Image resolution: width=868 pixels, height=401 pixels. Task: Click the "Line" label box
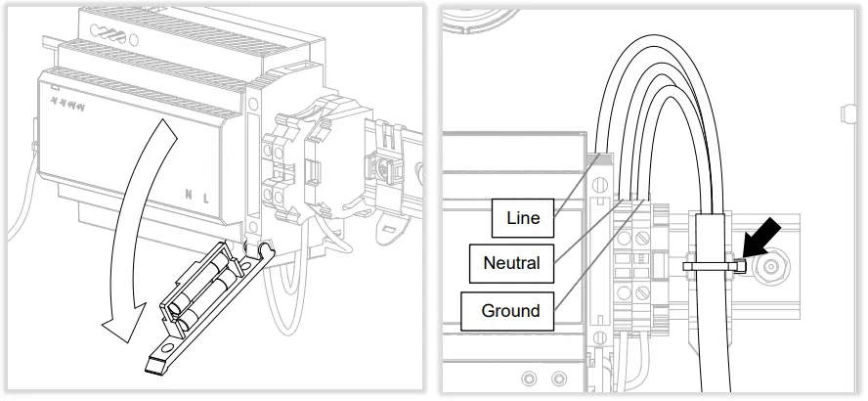tap(523, 218)
